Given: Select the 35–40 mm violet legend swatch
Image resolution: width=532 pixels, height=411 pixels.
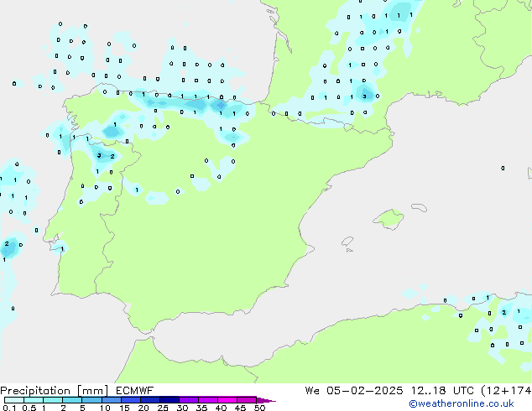Looking at the screenshot, I should (x=207, y=400).
